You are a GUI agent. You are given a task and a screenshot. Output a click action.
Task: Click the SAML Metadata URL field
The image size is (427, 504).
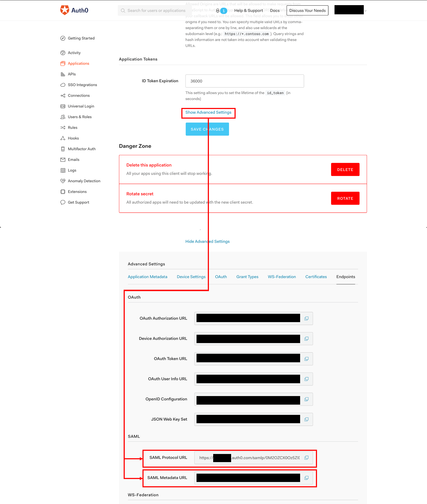click(x=253, y=477)
